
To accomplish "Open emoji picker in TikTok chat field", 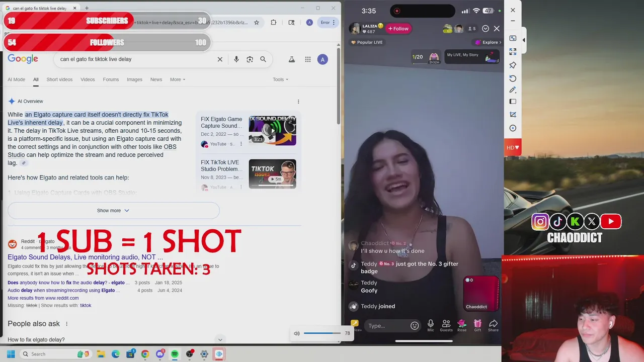I will coord(415,326).
